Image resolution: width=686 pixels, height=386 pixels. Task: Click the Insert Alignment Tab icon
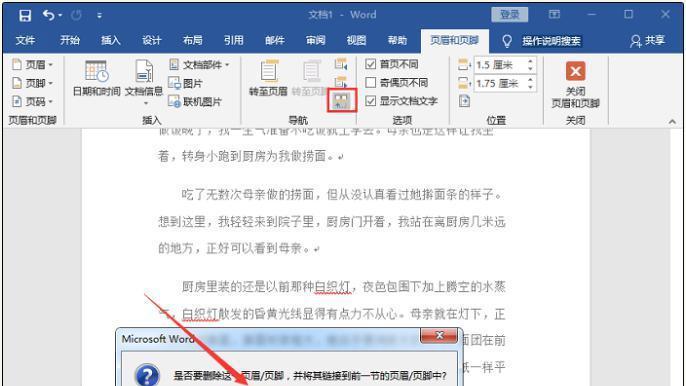click(x=464, y=102)
